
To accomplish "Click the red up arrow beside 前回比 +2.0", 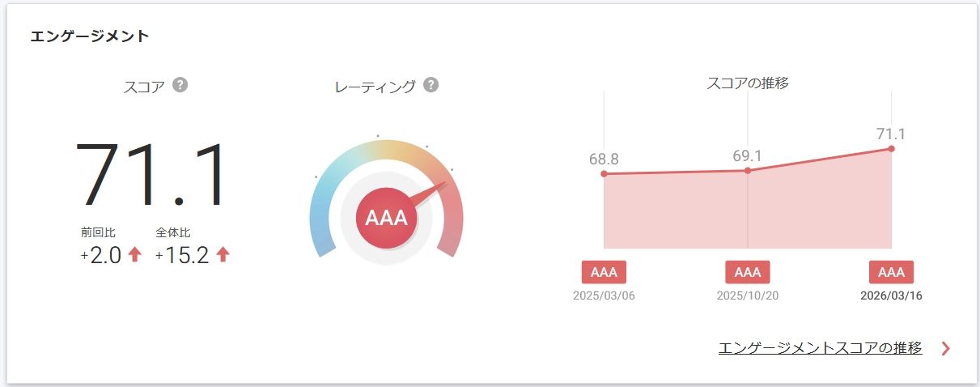I will pos(135,255).
